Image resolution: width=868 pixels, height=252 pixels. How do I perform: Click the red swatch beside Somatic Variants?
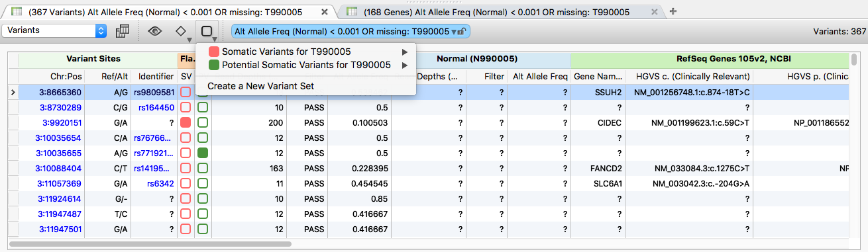213,52
